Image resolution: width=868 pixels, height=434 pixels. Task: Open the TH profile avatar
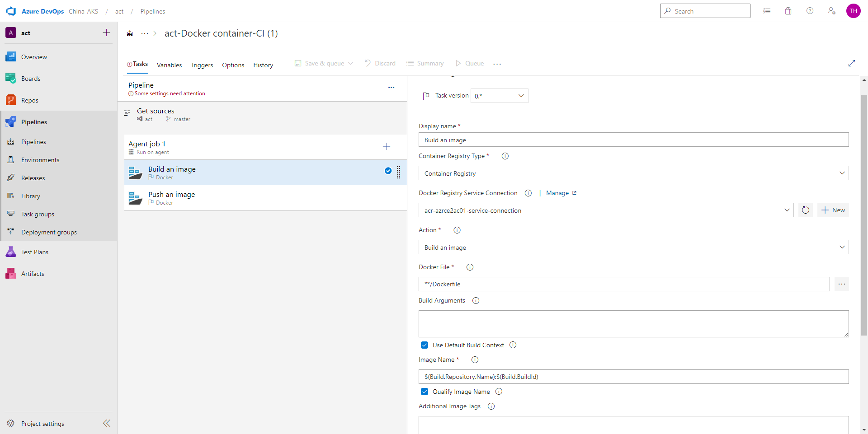tap(853, 11)
